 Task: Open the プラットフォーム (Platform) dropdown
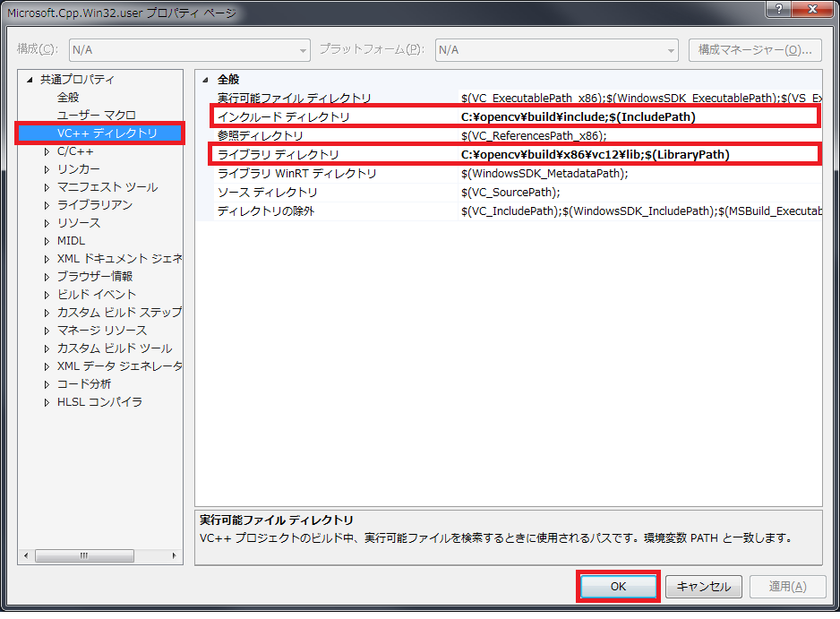point(672,50)
